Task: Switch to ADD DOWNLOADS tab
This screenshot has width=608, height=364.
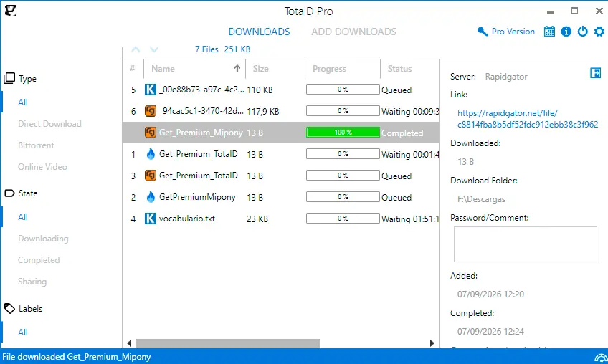Action: pyautogui.click(x=353, y=32)
